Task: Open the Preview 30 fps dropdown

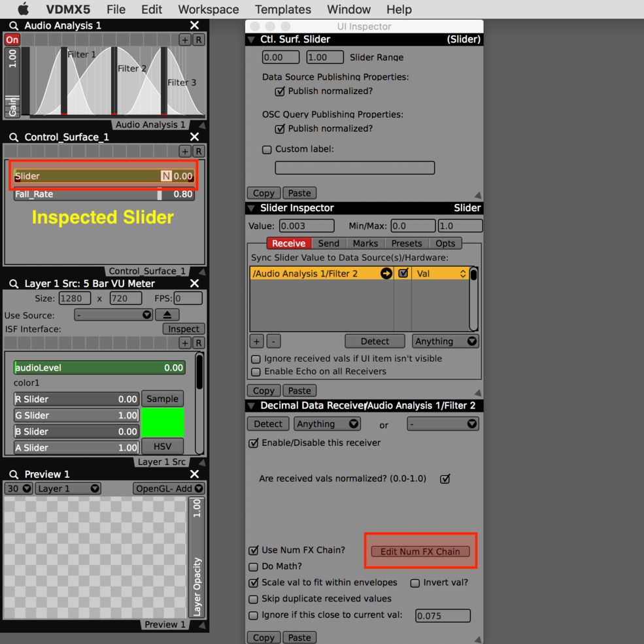Action: click(18, 488)
